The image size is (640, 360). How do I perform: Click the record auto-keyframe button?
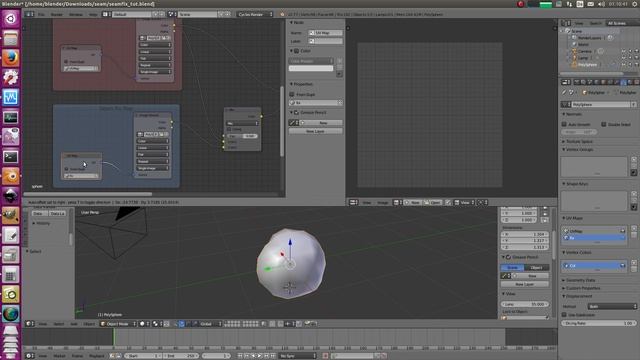click(x=325, y=356)
